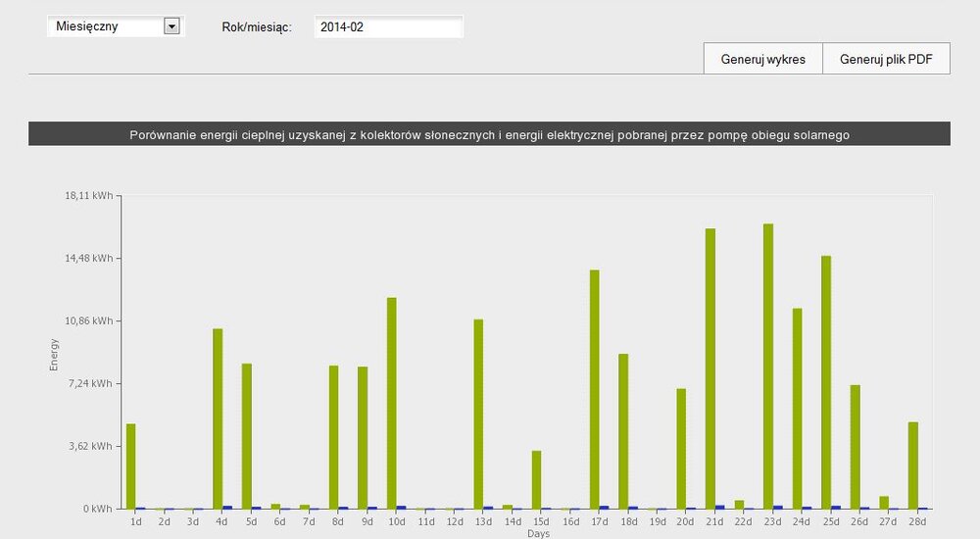980x539 pixels.
Task: Select the green bar for day 23d
Action: pyautogui.click(x=768, y=366)
